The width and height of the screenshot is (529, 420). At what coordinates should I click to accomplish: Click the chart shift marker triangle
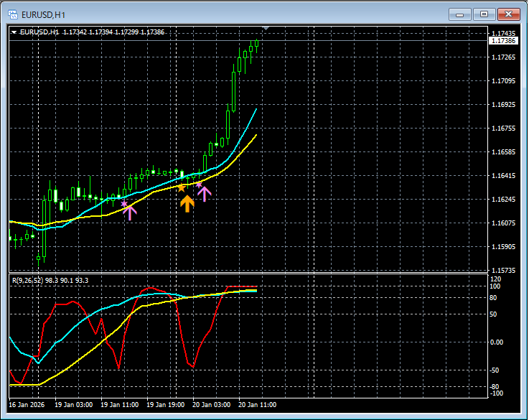click(x=266, y=28)
